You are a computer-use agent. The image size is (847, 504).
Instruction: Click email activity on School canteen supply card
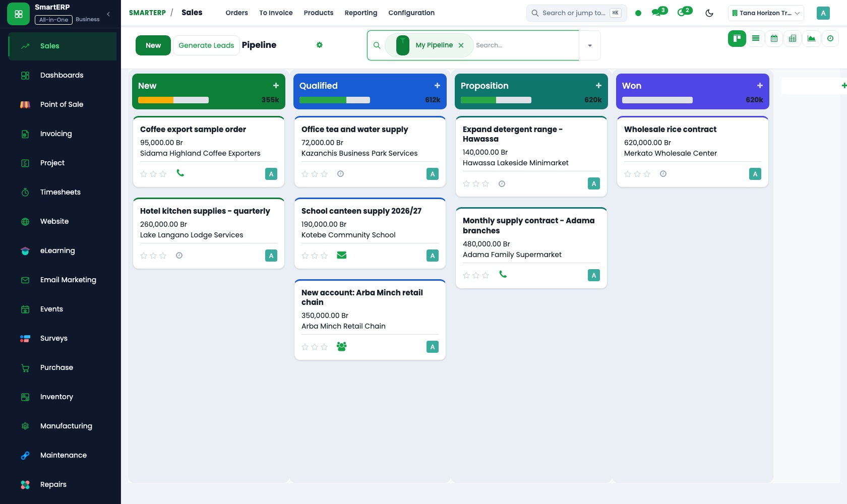tap(341, 255)
